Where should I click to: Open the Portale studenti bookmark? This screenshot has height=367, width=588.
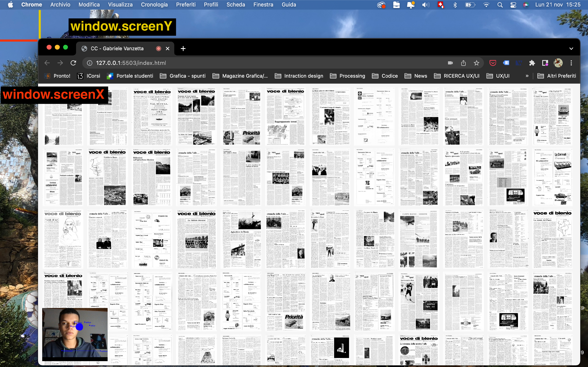(x=130, y=76)
